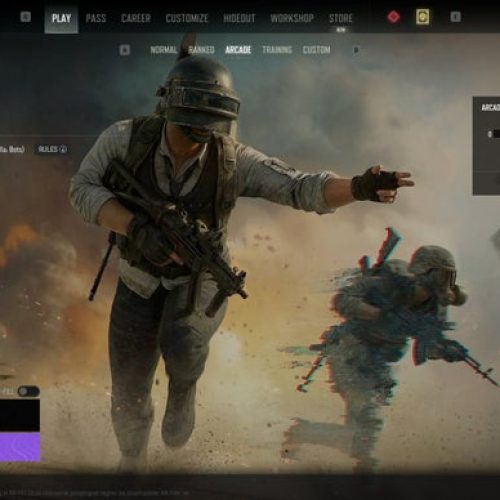Open the WORKSHOP tab
This screenshot has height=500, width=500.
[x=292, y=18]
